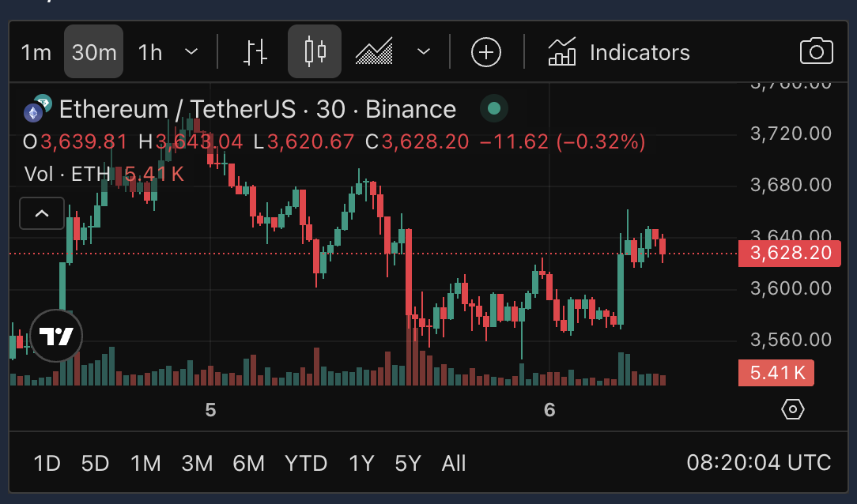This screenshot has width=857, height=504.
Task: Take a chart snapshot with camera icon
Action: (x=817, y=52)
